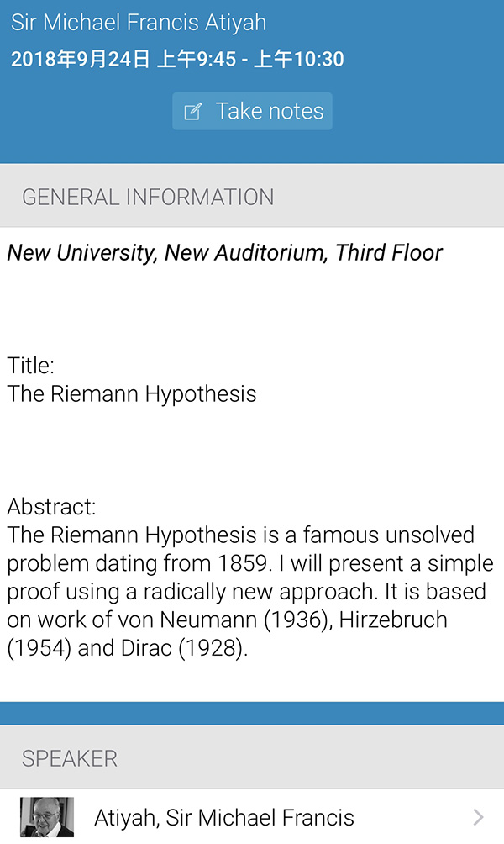Tap the pencil edit icon
Screen dimensions: 504x844
click(192, 112)
